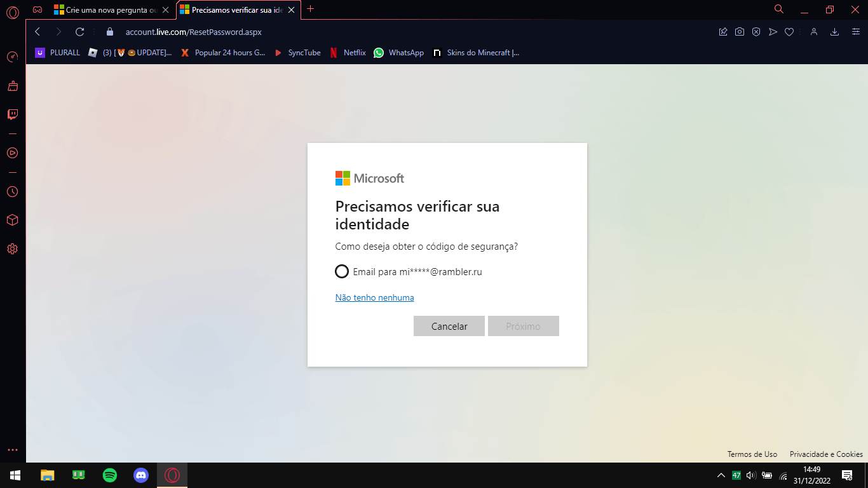868x488 pixels.
Task: Open the ad blocker shield icon
Action: 756,32
